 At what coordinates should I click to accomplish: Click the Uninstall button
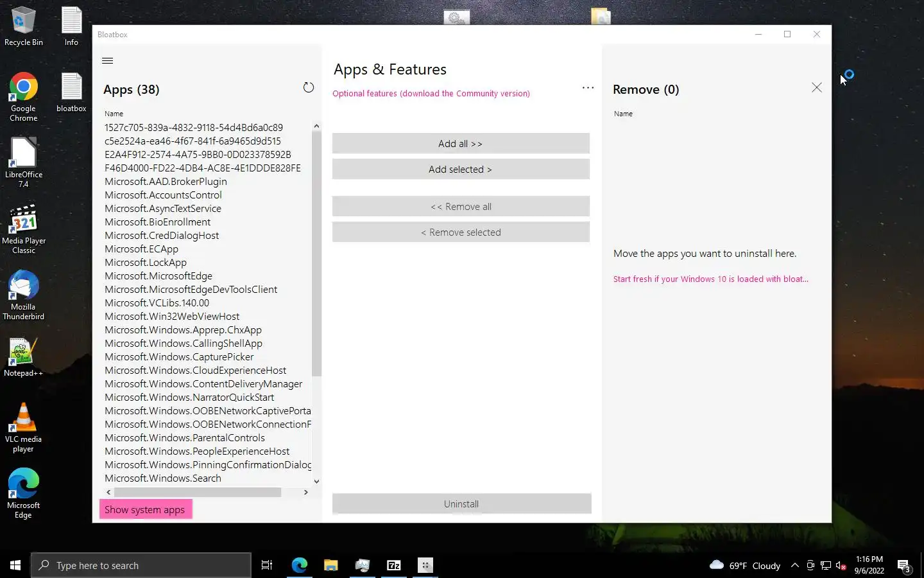coord(461,504)
